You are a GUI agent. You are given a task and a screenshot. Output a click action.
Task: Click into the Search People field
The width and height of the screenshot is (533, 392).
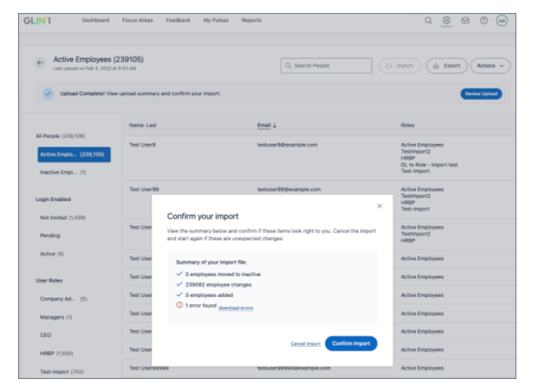[x=326, y=65]
